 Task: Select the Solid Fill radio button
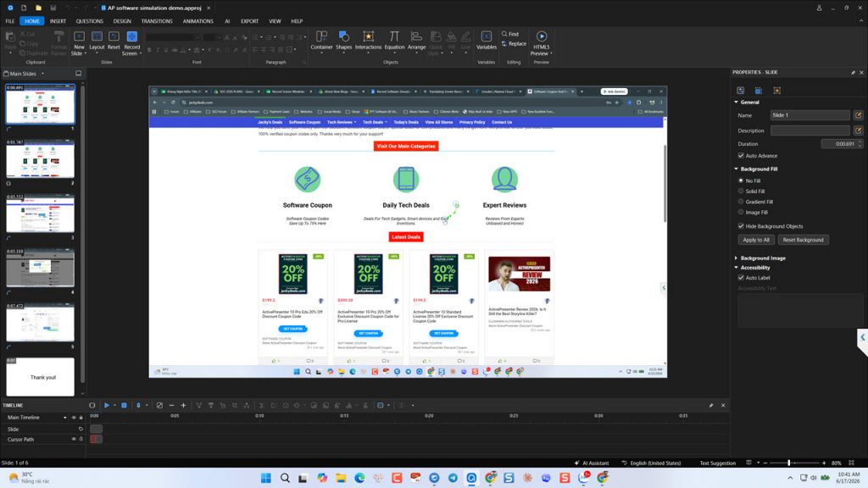pyautogui.click(x=741, y=191)
